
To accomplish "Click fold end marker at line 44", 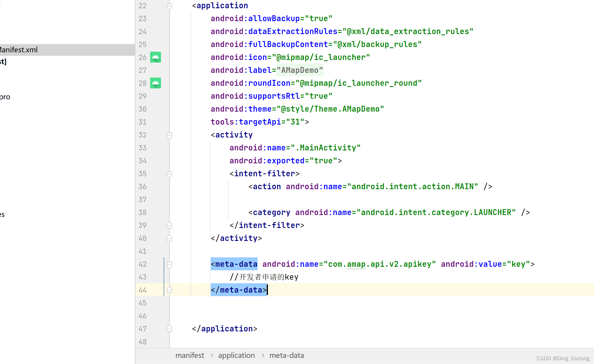I will pos(170,290).
